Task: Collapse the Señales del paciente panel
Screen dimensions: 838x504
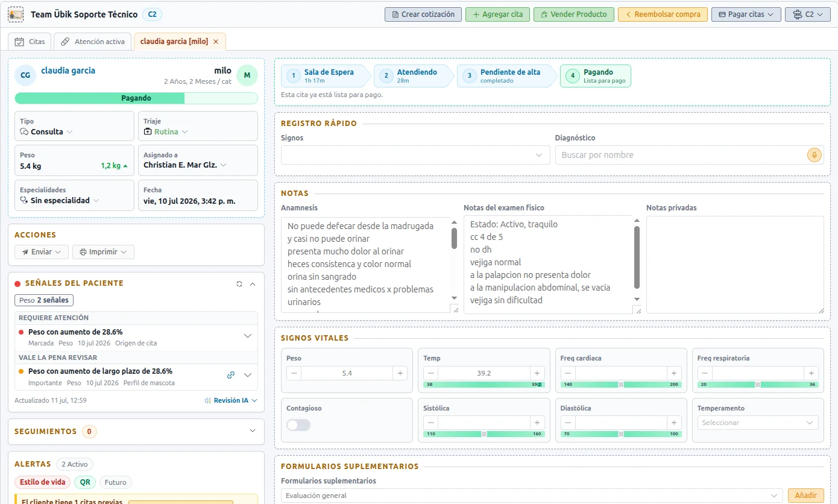Action: tap(253, 283)
